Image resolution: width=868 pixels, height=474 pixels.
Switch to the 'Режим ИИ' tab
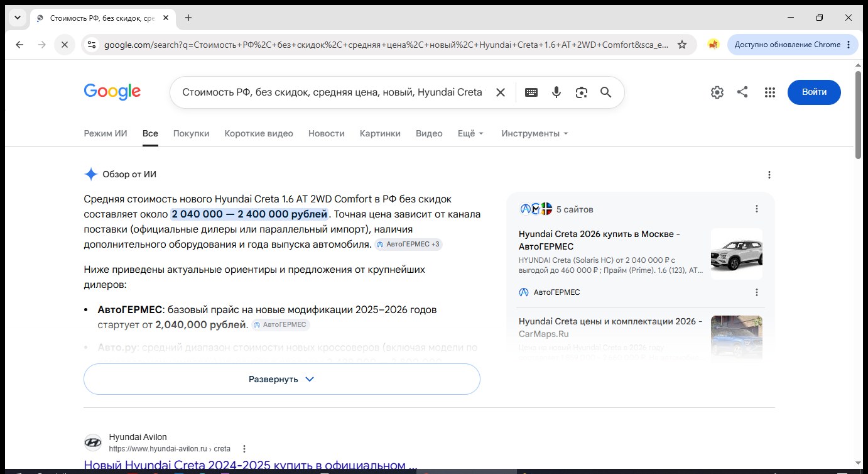click(x=106, y=133)
